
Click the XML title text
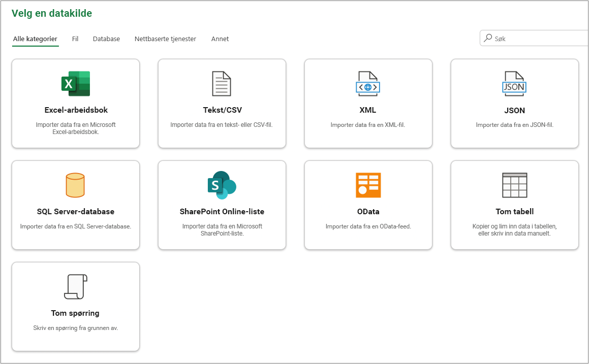(368, 110)
